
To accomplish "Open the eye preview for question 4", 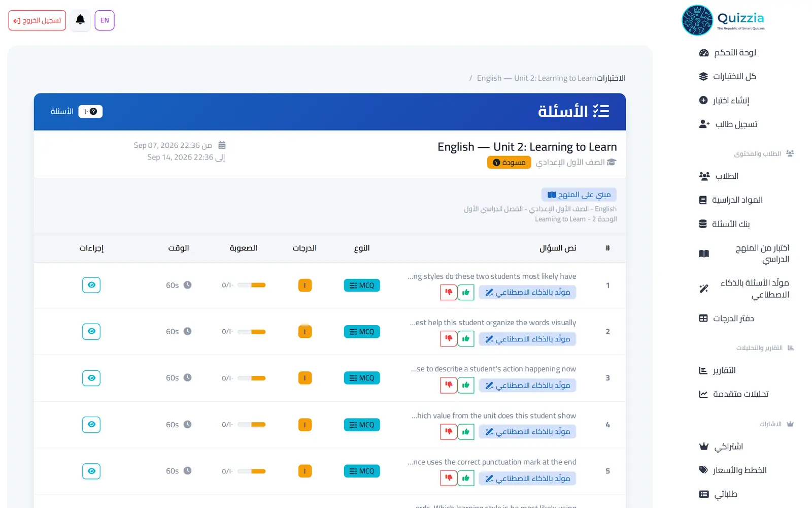I will click(x=91, y=424).
